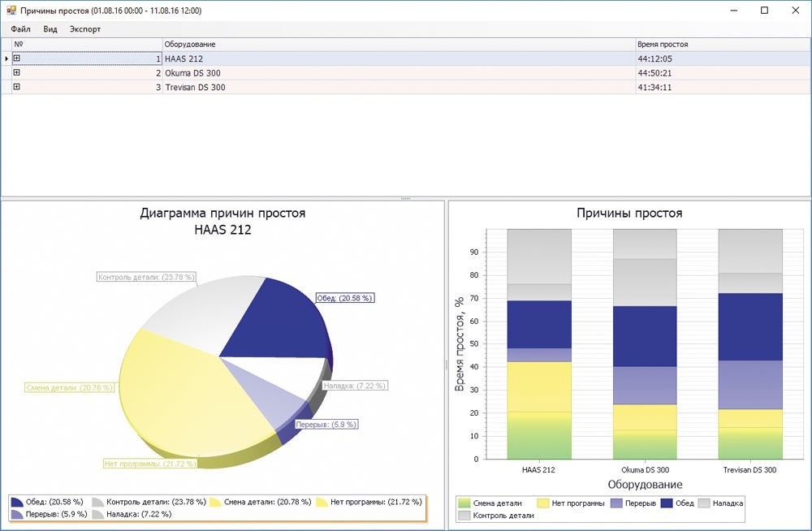The width and height of the screenshot is (812, 531).
Task: Click Перерыв swatch in bar legend
Action: tap(616, 503)
